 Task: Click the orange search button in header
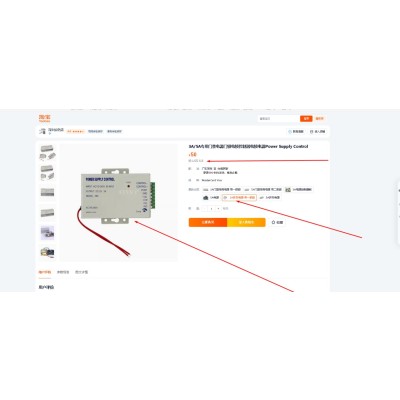pos(306,118)
